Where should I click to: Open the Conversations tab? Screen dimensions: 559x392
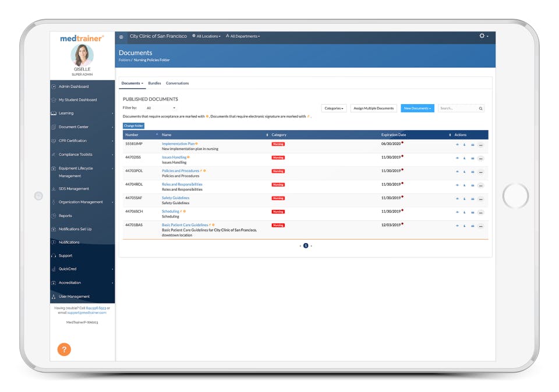(177, 83)
